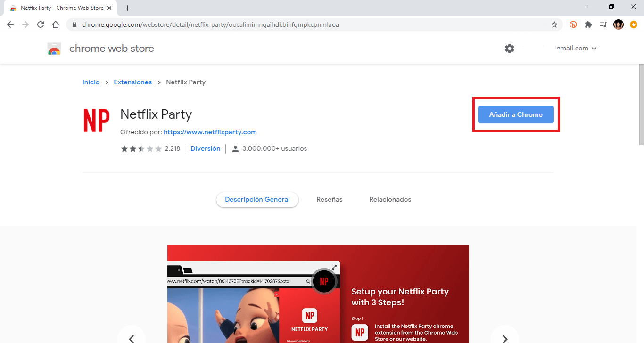
Task: Switch to the Reseñas tab
Action: (330, 200)
